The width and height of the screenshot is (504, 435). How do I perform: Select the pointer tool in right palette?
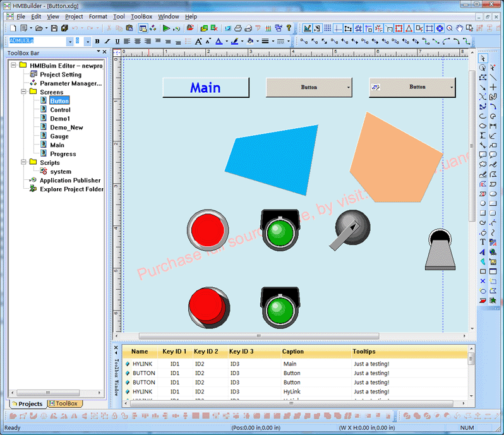click(483, 59)
